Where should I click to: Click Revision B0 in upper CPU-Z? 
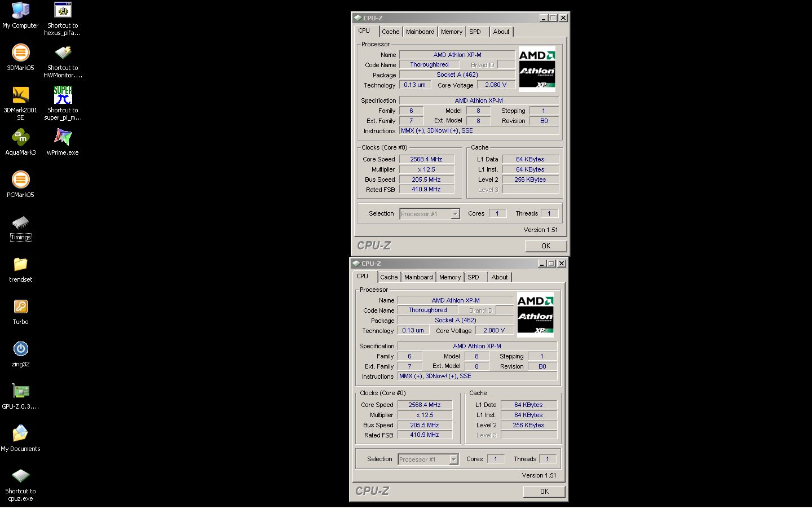(544, 121)
